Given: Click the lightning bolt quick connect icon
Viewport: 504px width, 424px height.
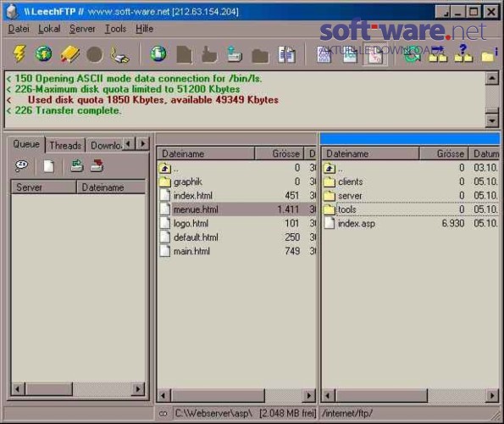Looking at the screenshot, I should (x=19, y=53).
